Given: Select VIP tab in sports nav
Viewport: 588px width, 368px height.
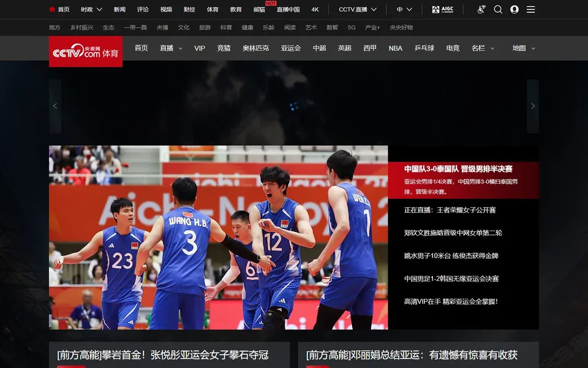Looking at the screenshot, I should click(200, 48).
